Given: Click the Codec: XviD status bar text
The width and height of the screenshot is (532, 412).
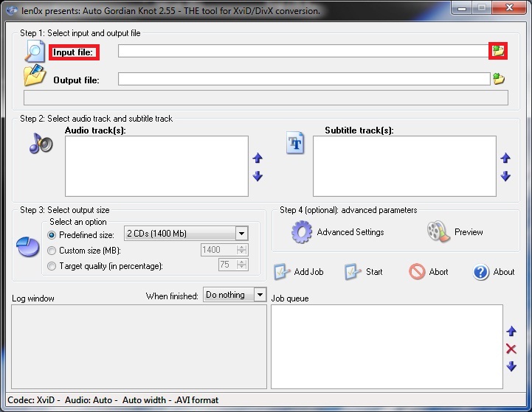Looking at the screenshot, I should coord(31,400).
